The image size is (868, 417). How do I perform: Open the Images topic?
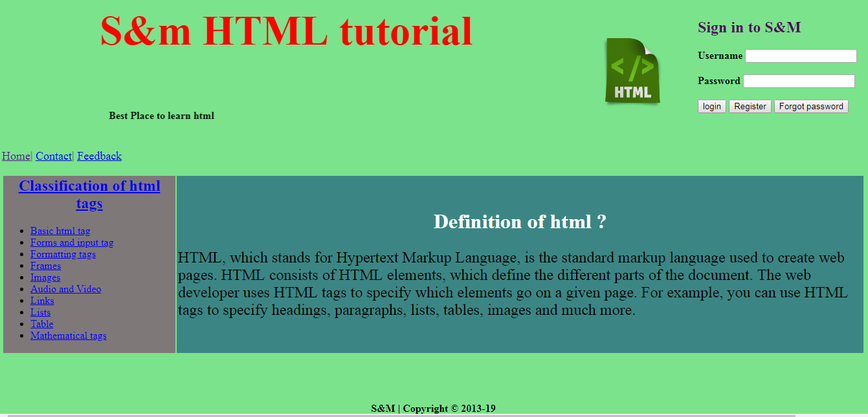click(45, 277)
